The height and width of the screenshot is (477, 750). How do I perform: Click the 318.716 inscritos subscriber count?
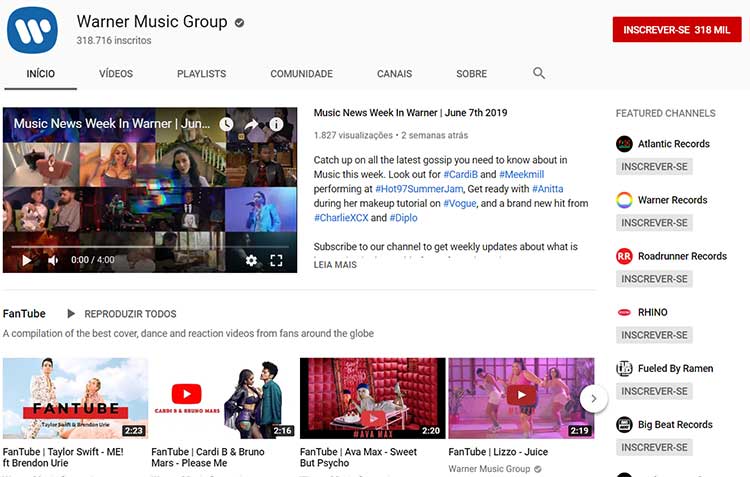[114, 41]
